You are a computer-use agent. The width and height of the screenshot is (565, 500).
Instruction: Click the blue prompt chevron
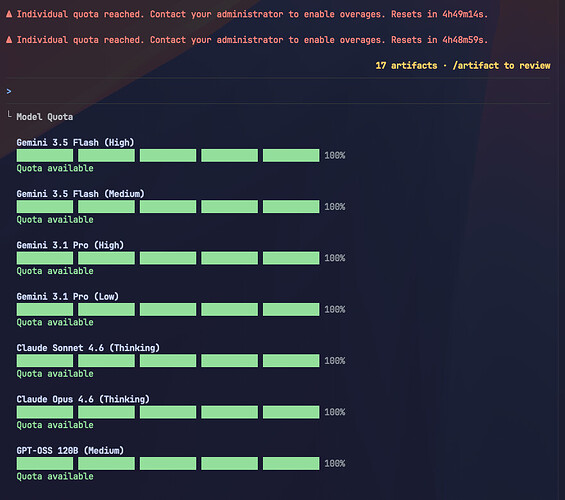[9, 91]
